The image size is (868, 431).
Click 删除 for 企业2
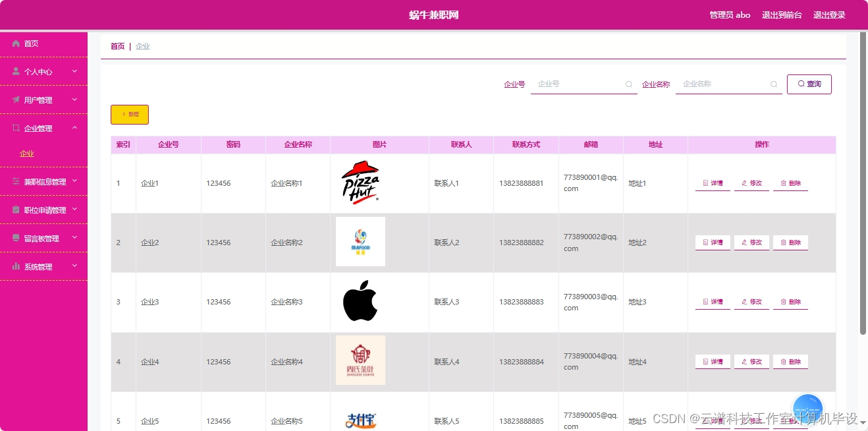790,242
